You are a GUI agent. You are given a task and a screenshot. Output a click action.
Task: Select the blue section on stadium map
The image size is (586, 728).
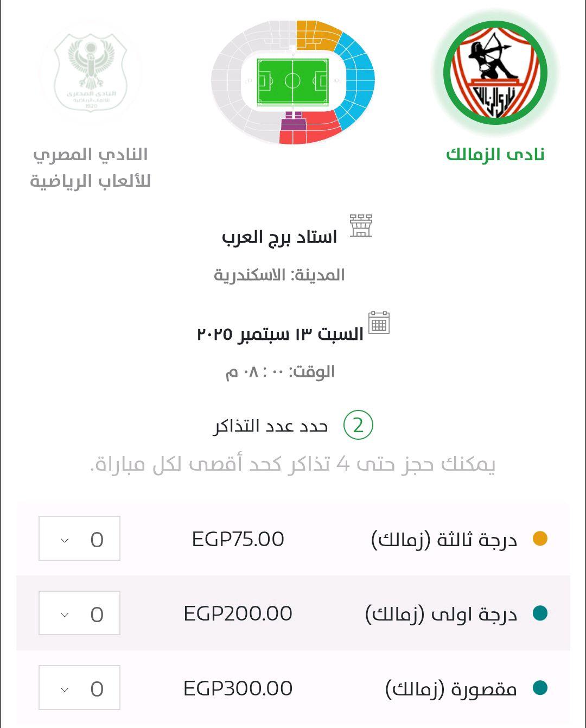tap(355, 81)
